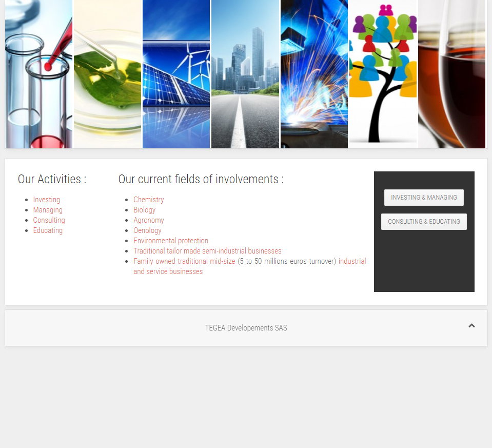Viewport: 492px width, 448px height.
Task: Click the Investing activity link
Action: tap(47, 200)
